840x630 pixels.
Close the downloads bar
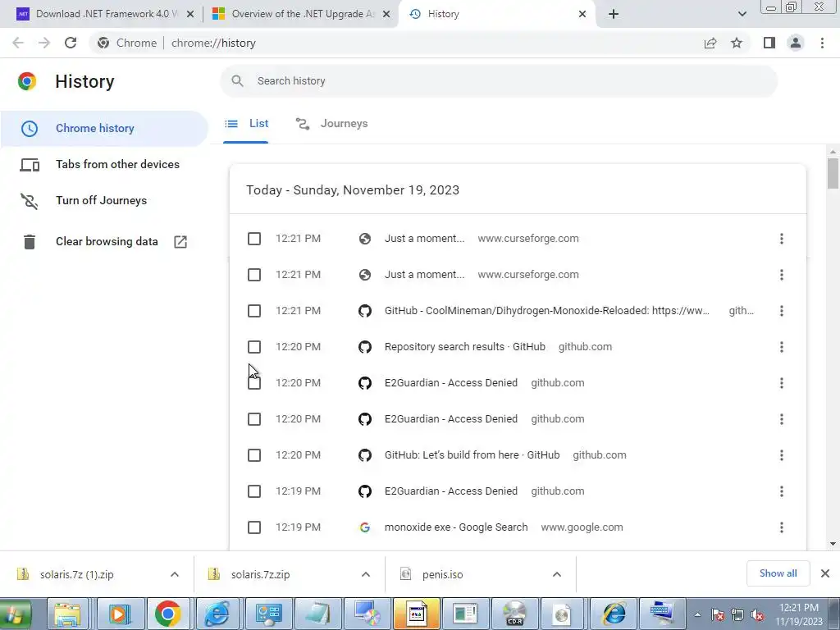pos(825,573)
